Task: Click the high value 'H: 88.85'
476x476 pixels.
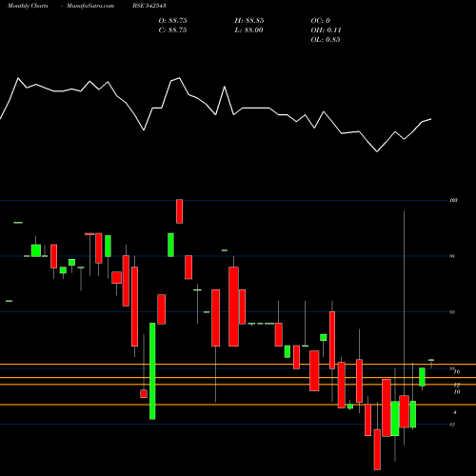Action: point(249,21)
